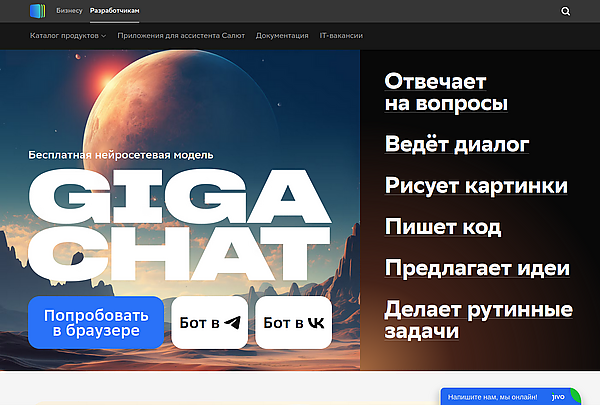Open the Бот в Telegram button
The height and width of the screenshot is (405, 600).
coord(209,323)
